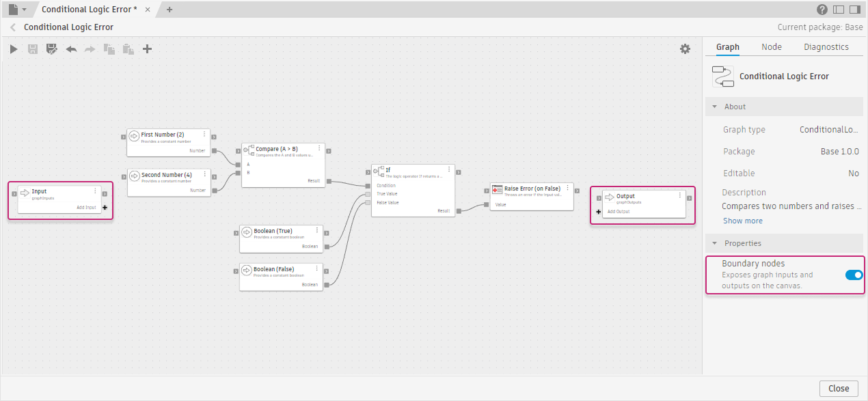
Task: Click the True Value input port of If
Action: pyautogui.click(x=368, y=194)
